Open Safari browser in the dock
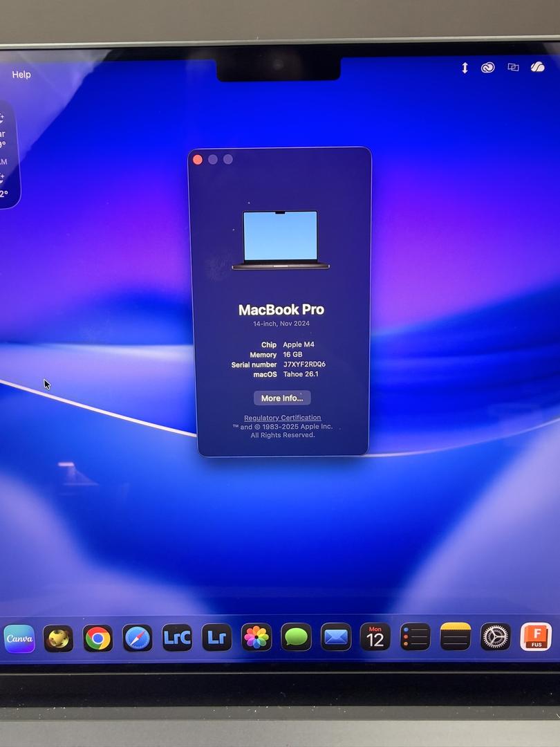 138,638
